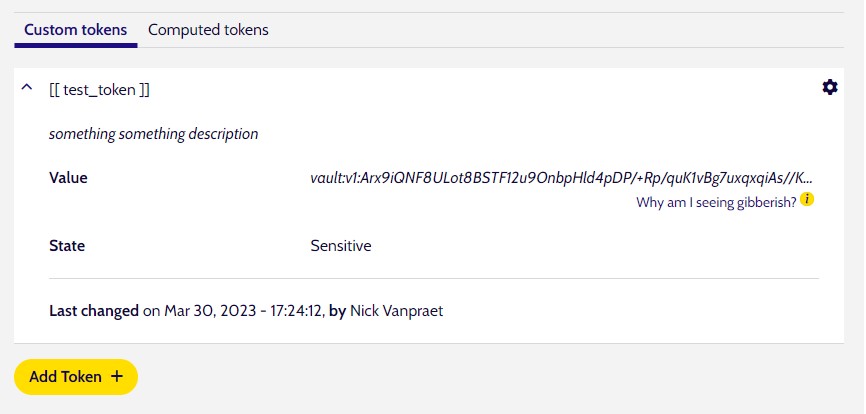This screenshot has width=866, height=414.
Task: Click the State field label
Action: pyautogui.click(x=67, y=246)
